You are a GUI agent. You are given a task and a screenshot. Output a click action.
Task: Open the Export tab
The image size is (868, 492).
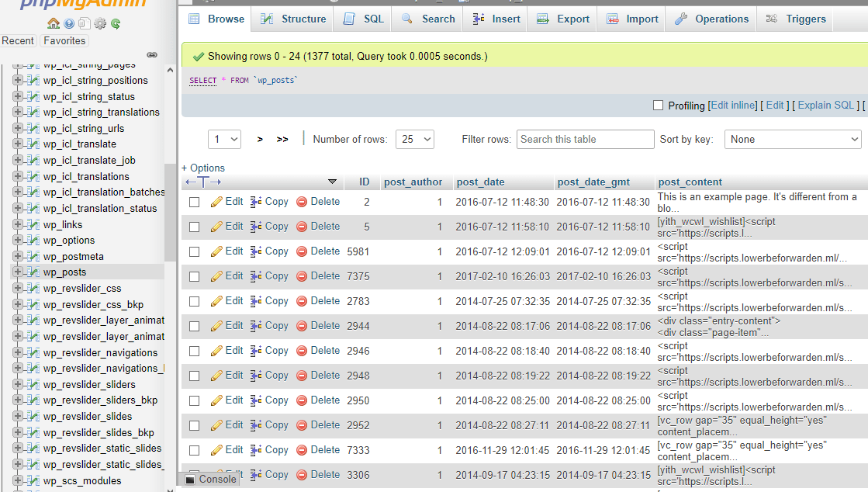pos(563,19)
